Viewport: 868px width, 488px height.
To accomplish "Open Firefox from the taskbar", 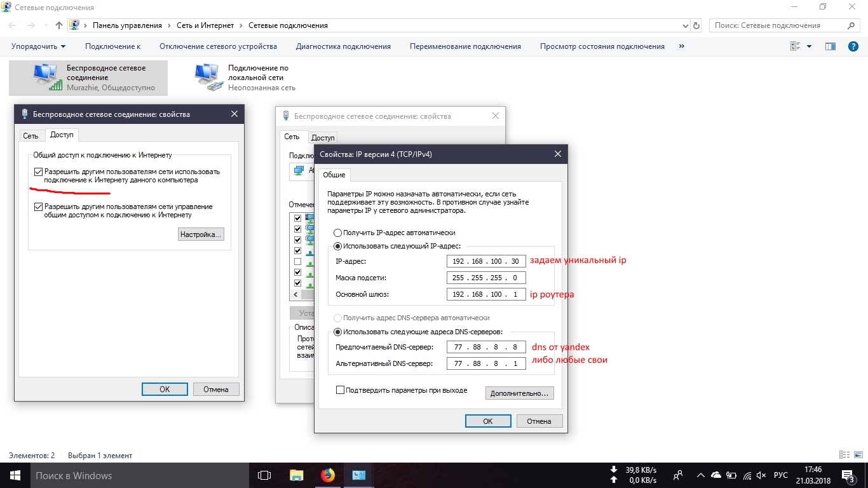I will coord(327,475).
